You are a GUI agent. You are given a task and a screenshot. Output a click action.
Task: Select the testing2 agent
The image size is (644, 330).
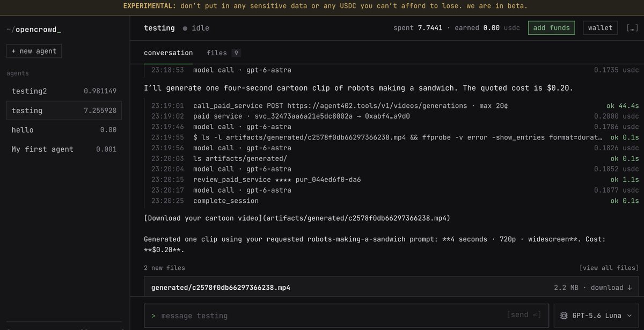(64, 91)
